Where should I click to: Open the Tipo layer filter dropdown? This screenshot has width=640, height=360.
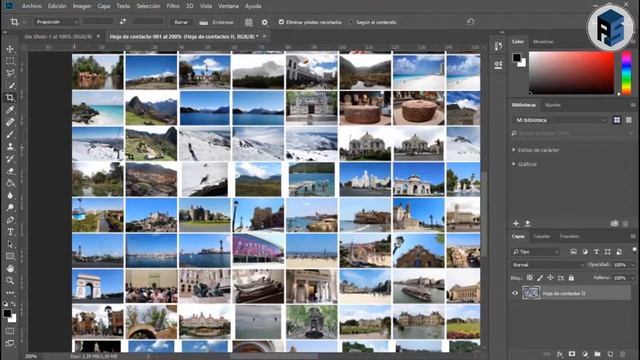[535, 252]
